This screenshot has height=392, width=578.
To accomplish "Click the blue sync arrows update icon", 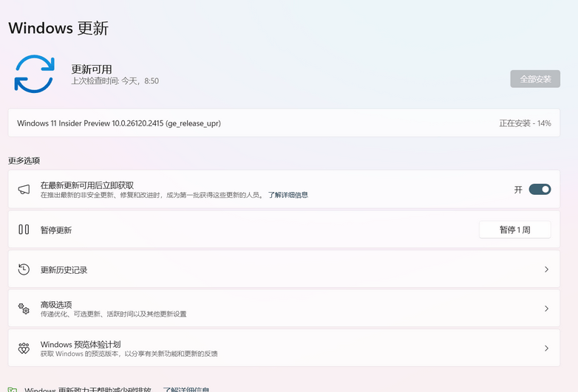I will pos(34,74).
